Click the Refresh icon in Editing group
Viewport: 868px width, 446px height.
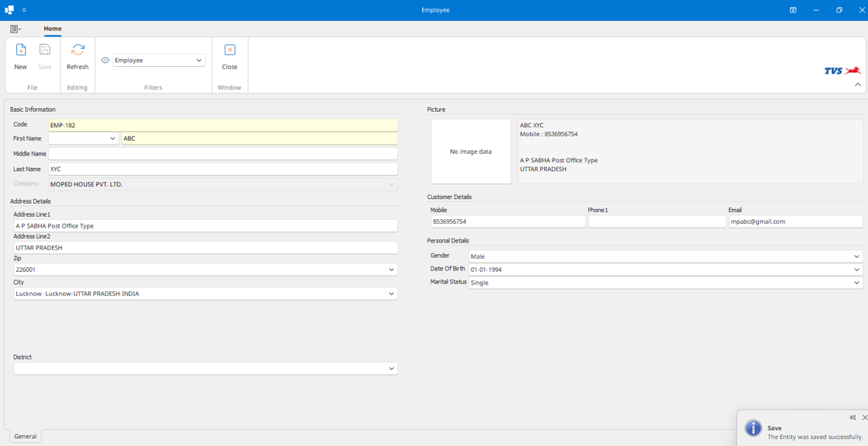click(78, 51)
